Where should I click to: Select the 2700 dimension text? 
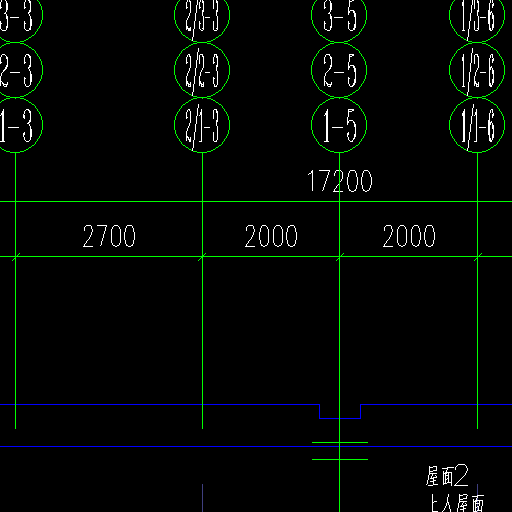(x=109, y=236)
